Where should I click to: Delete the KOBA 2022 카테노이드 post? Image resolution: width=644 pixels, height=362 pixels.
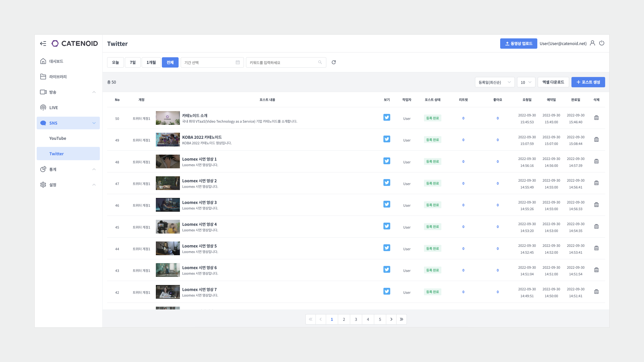click(596, 139)
